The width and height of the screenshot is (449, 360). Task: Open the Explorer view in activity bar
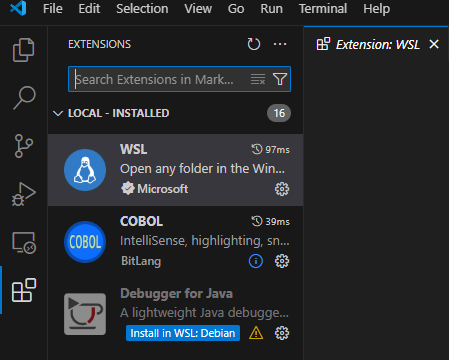[x=23, y=50]
